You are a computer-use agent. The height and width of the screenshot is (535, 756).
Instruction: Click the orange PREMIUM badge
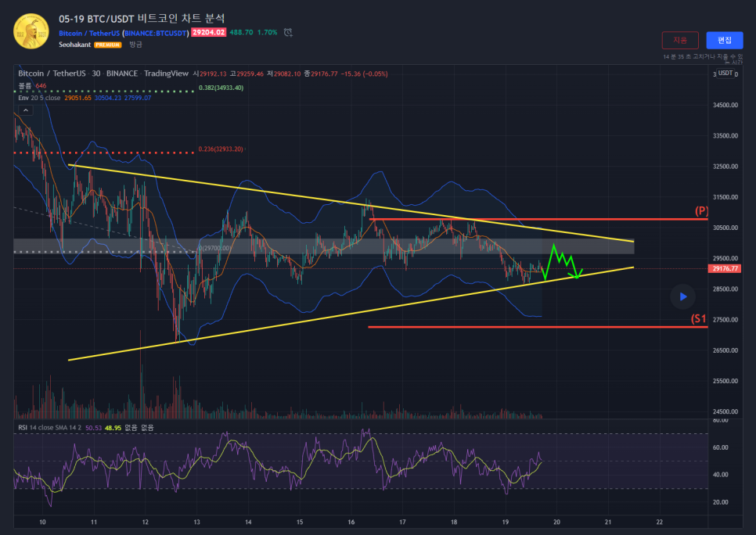[x=107, y=45]
